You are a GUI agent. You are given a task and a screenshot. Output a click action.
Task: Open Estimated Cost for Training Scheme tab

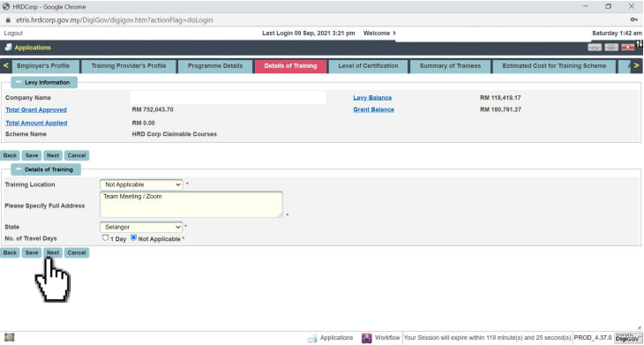click(x=554, y=65)
